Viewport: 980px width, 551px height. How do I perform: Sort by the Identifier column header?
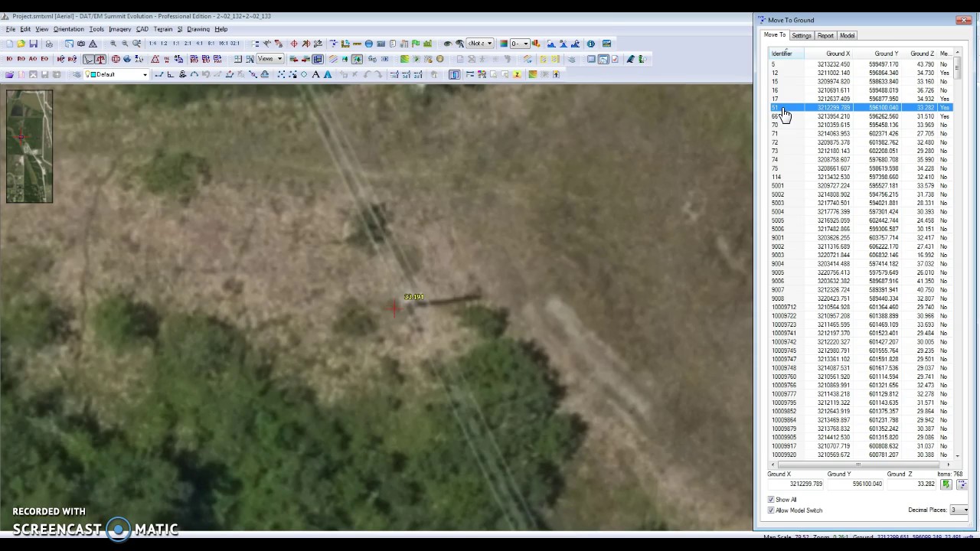click(x=786, y=54)
